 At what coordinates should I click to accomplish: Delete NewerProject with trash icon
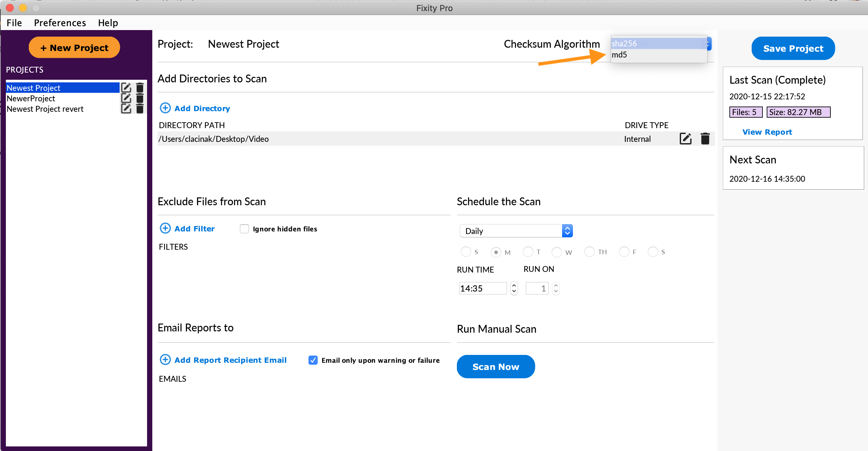(140, 98)
